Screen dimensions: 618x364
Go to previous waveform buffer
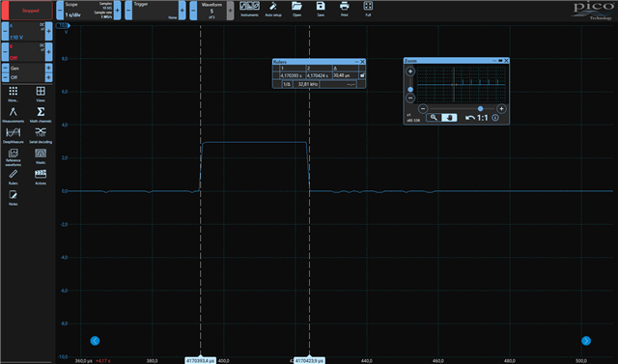[x=193, y=11]
